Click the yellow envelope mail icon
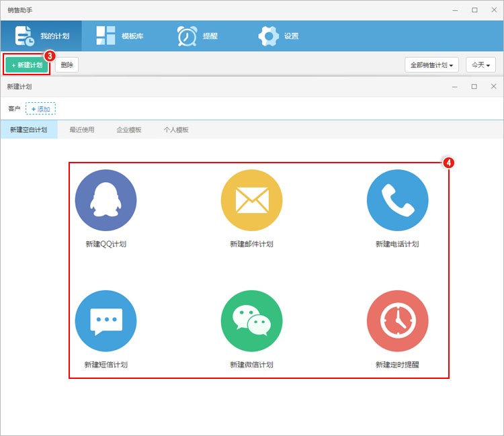The image size is (504, 436). point(252,200)
